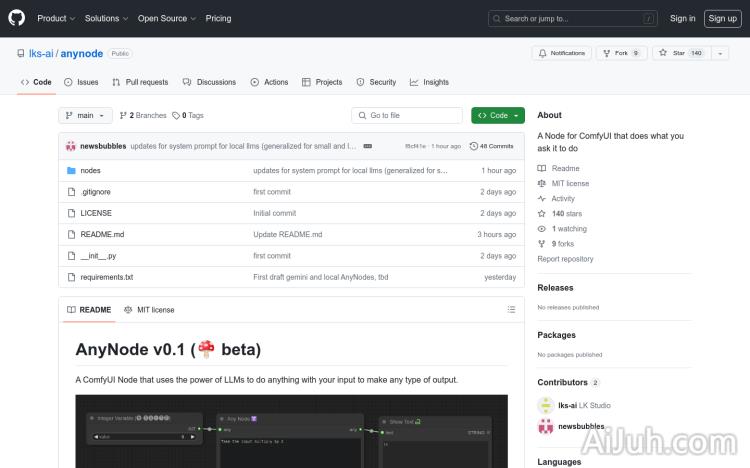Expand the commit message ellipsis button
Image resolution: width=750 pixels, height=468 pixels.
[x=367, y=146]
